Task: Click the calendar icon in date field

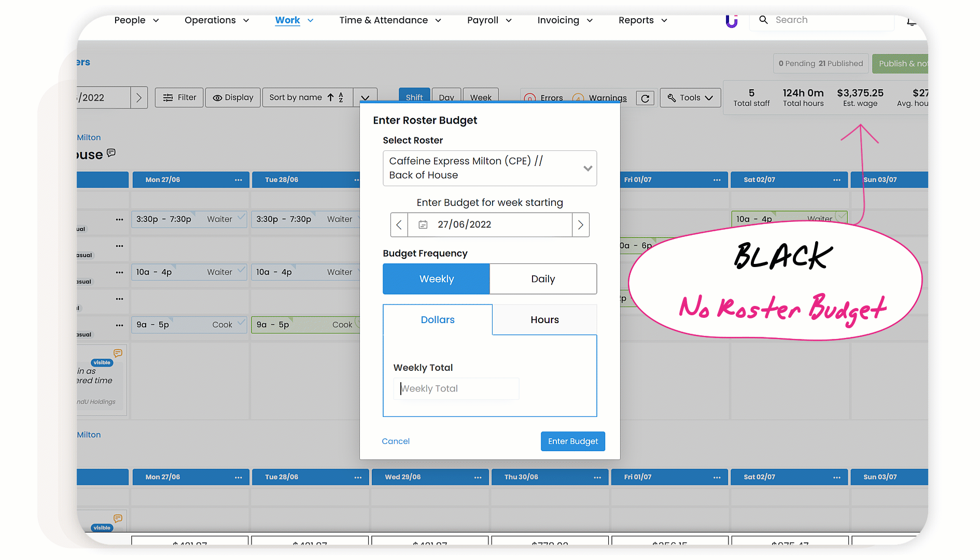Action: tap(423, 225)
